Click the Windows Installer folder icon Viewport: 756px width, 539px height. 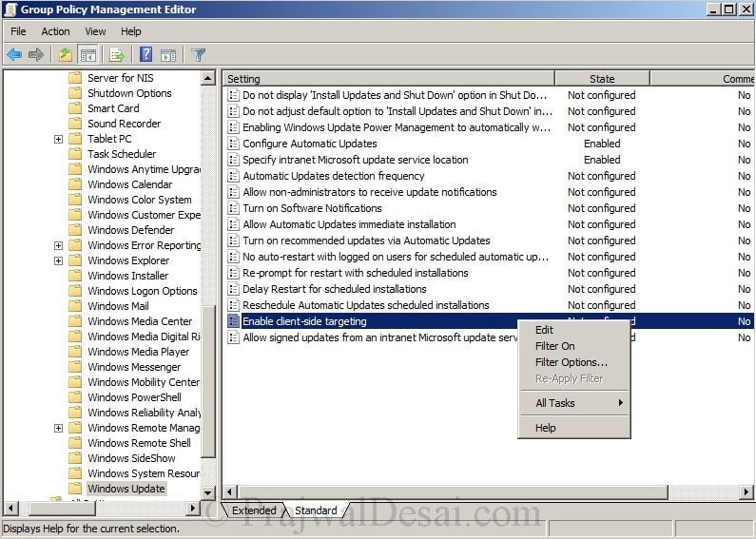click(75, 276)
